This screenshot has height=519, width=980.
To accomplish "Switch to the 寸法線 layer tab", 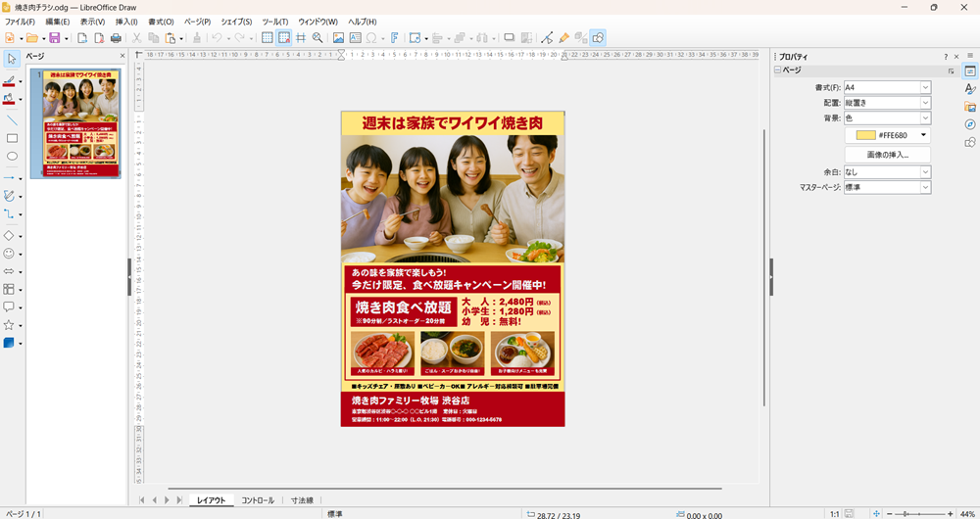I will click(302, 500).
